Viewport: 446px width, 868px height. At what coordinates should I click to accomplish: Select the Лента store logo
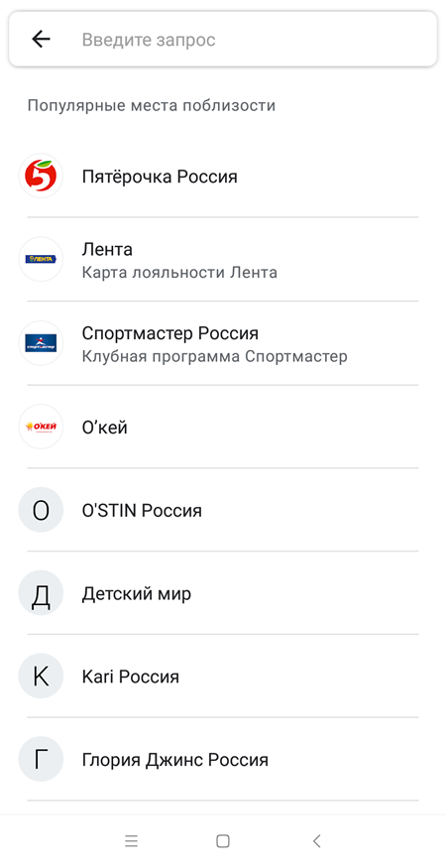pos(41,259)
